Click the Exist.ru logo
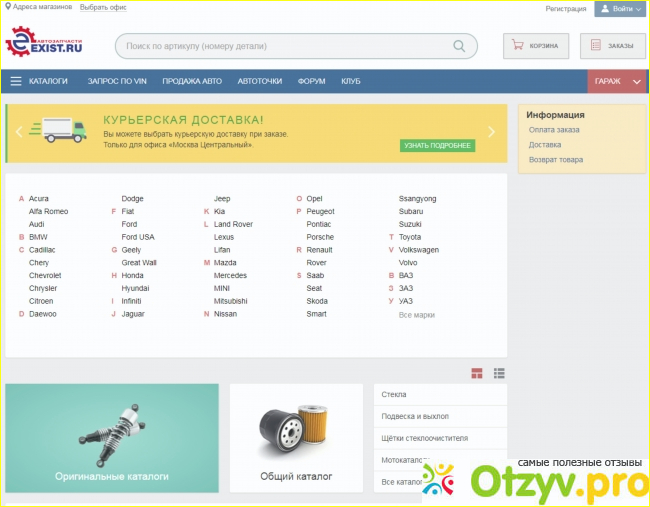Screen dimensions: 650x507 coord(44,44)
